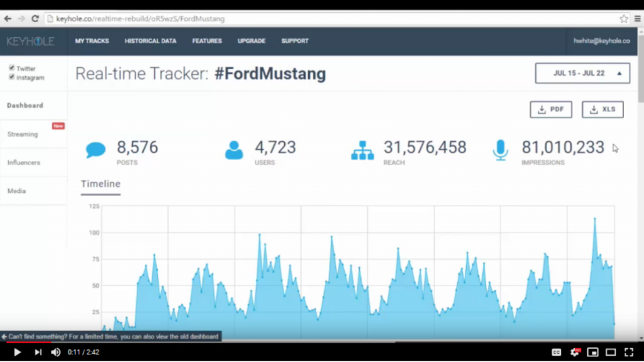
Task: Click the browser address bar URL
Action: pyautogui.click(x=140, y=19)
